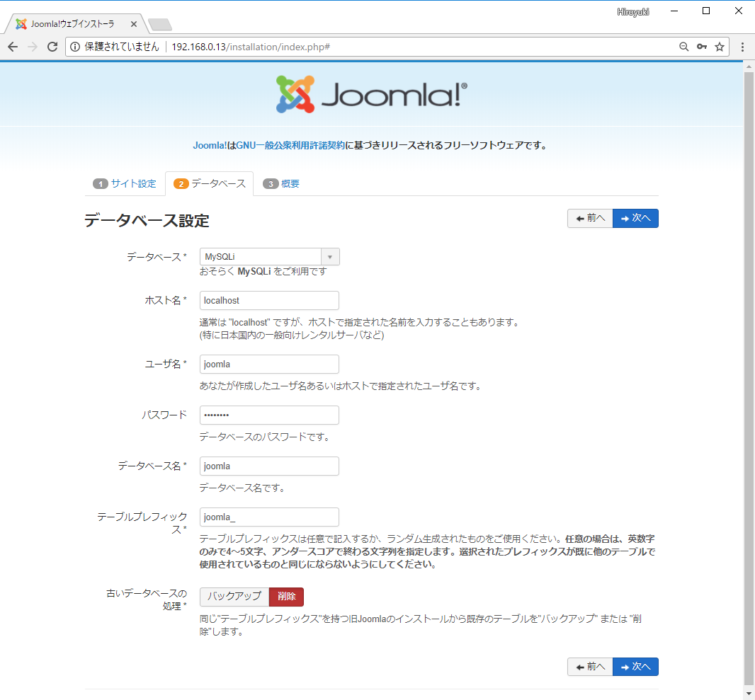This screenshot has width=755, height=700.
Task: Click the Hiroyuki profile button
Action: click(632, 11)
